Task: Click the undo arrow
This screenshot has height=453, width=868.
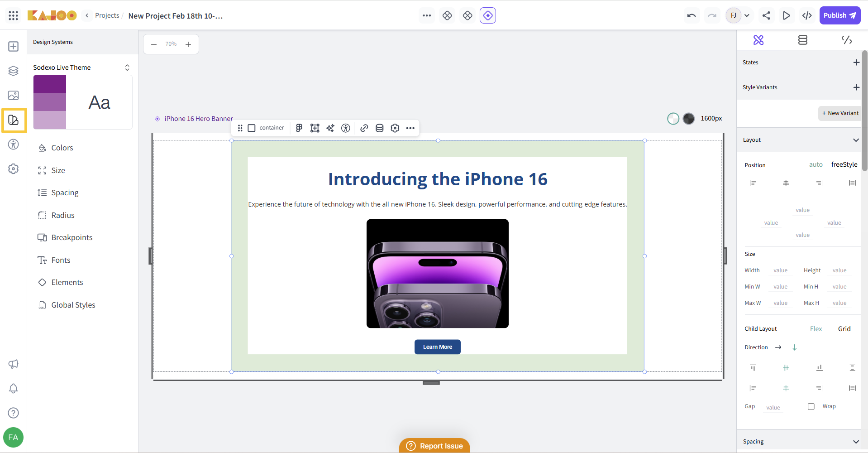Action: pyautogui.click(x=692, y=15)
